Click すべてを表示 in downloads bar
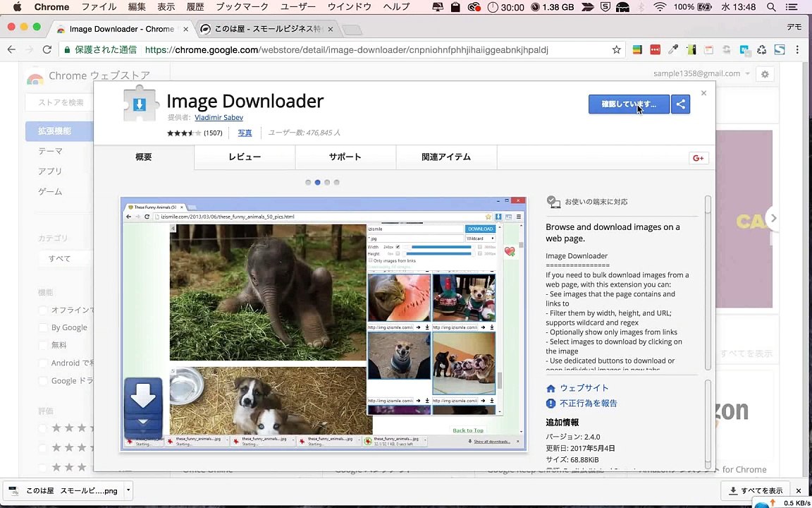Screen dimensions: 812x508 coord(756,490)
